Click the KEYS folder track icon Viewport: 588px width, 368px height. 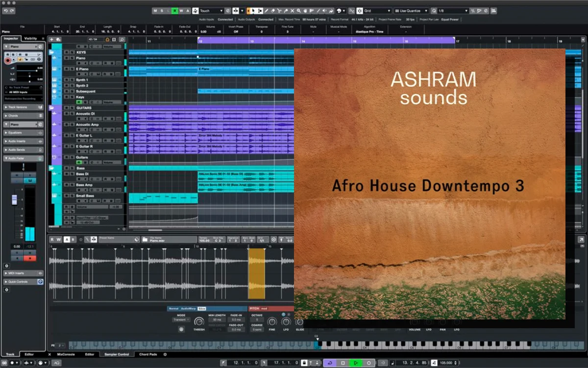point(51,52)
